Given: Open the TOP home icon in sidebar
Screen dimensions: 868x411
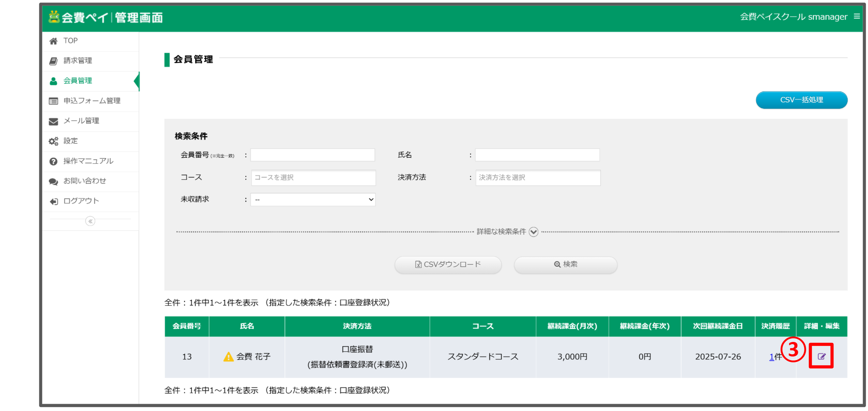Looking at the screenshot, I should pos(53,41).
